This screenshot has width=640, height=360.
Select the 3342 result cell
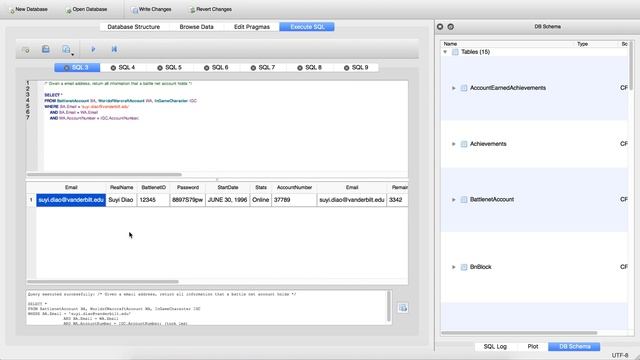[398, 200]
